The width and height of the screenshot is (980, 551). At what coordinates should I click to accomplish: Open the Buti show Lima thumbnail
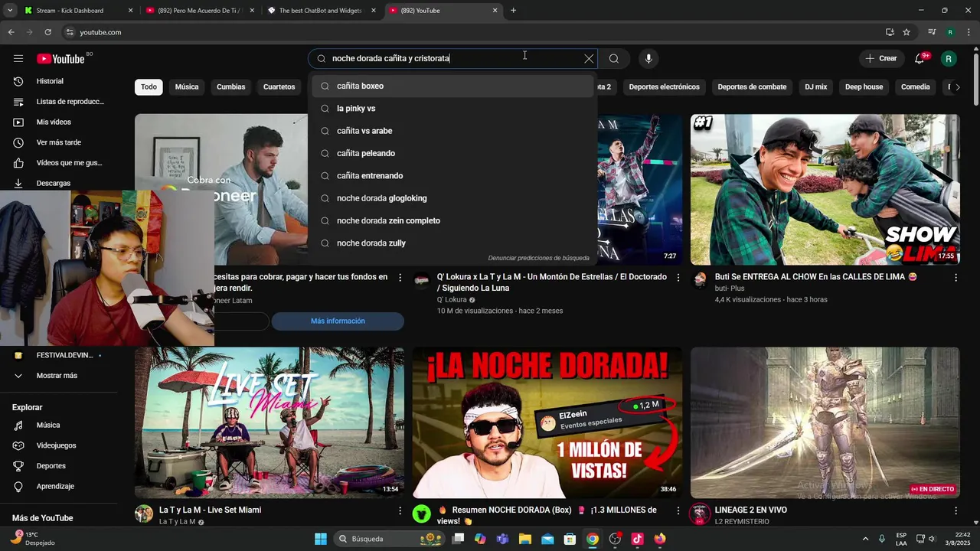[x=825, y=190]
